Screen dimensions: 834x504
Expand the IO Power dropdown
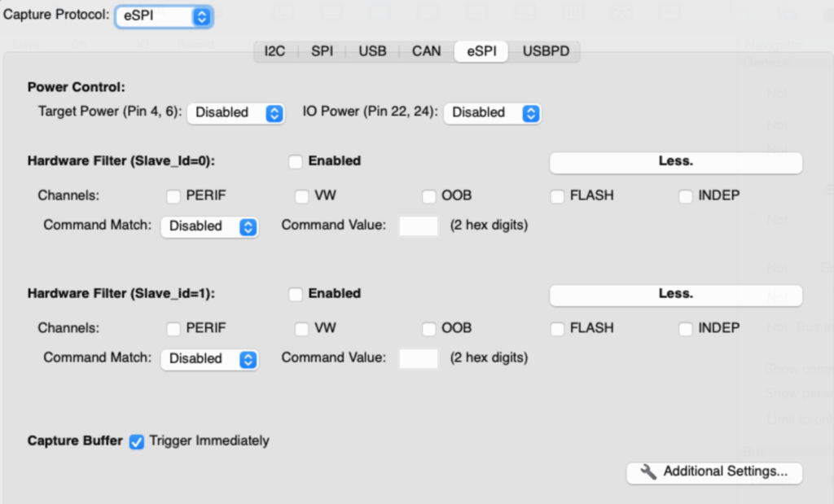492,113
